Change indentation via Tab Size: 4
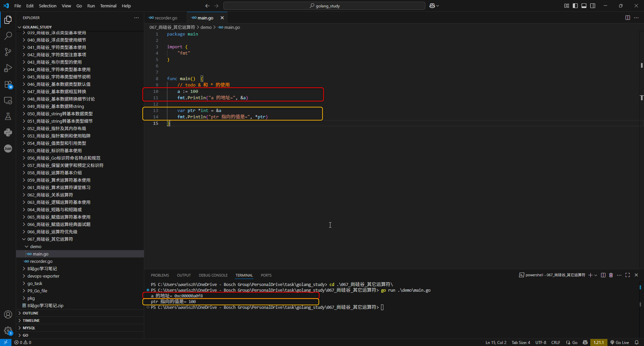The image size is (644, 346). tap(521, 342)
